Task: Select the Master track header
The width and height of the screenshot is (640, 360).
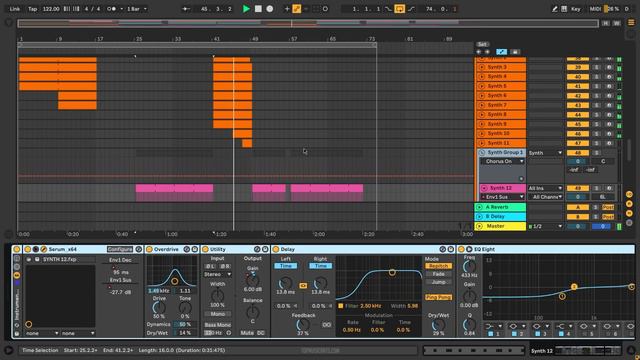Action: (500, 226)
